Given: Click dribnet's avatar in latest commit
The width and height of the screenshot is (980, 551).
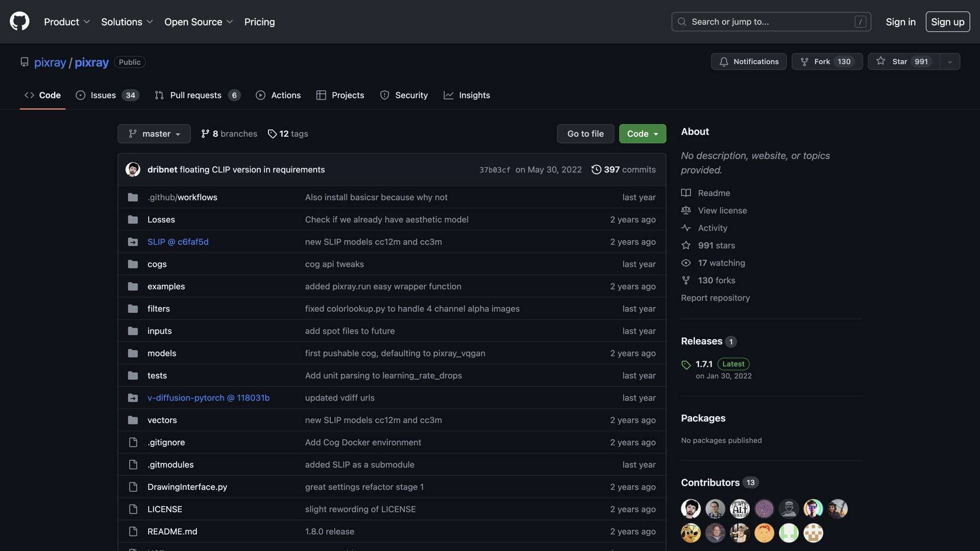Looking at the screenshot, I should 133,170.
